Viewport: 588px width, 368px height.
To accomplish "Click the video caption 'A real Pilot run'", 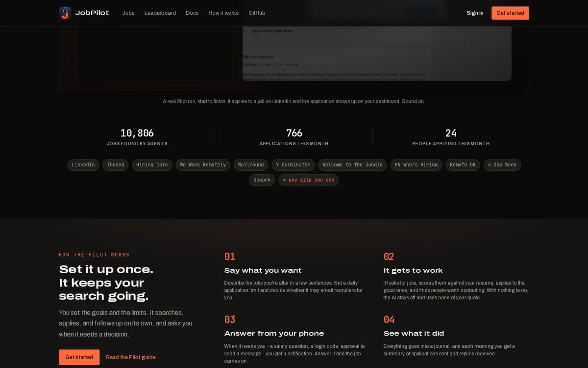I will 294,101.
